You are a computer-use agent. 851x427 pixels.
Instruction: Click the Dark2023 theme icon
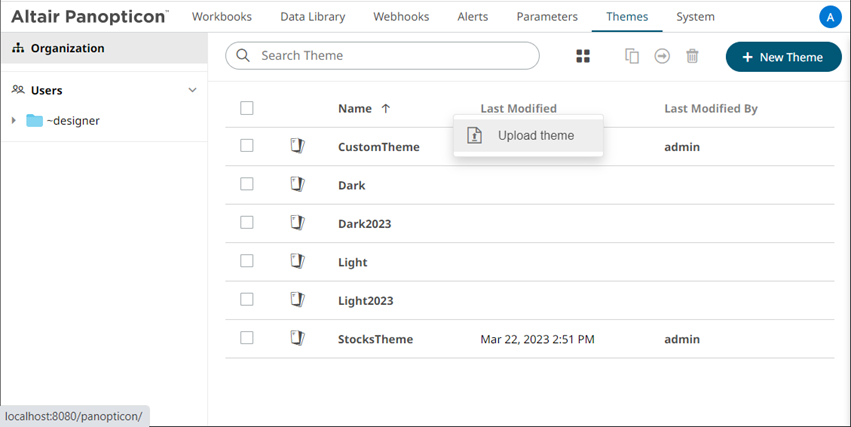297,223
